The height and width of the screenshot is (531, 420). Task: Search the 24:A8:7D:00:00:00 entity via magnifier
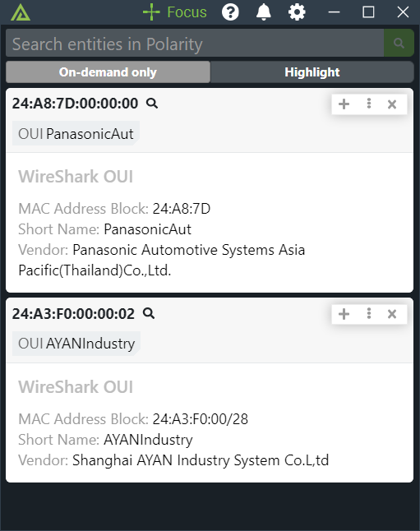(152, 103)
